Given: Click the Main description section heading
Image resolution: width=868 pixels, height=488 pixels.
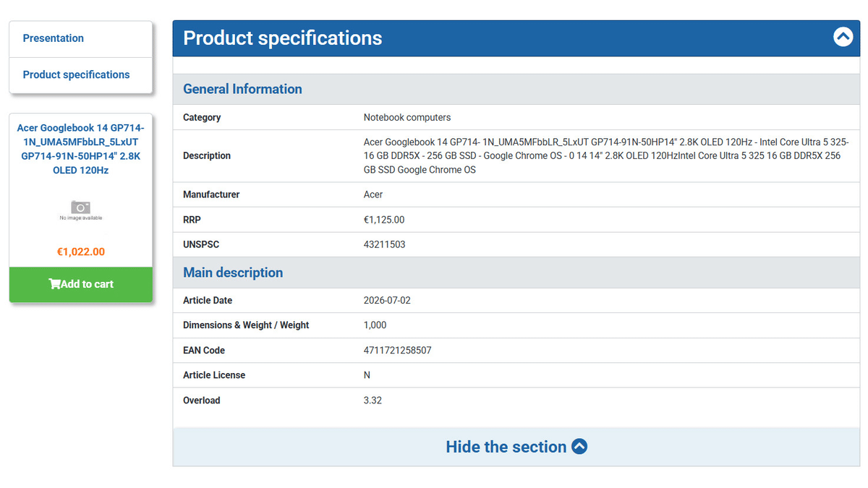Looking at the screenshot, I should coord(233,273).
